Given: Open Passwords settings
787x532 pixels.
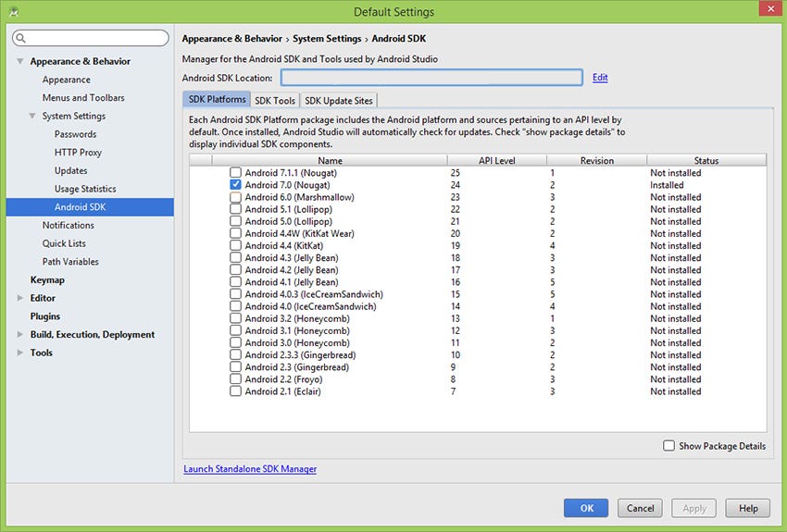Looking at the screenshot, I should point(75,134).
